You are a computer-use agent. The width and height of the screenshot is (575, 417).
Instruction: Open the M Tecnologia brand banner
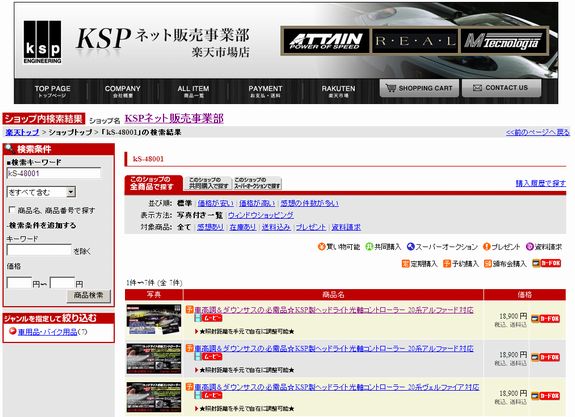point(503,41)
